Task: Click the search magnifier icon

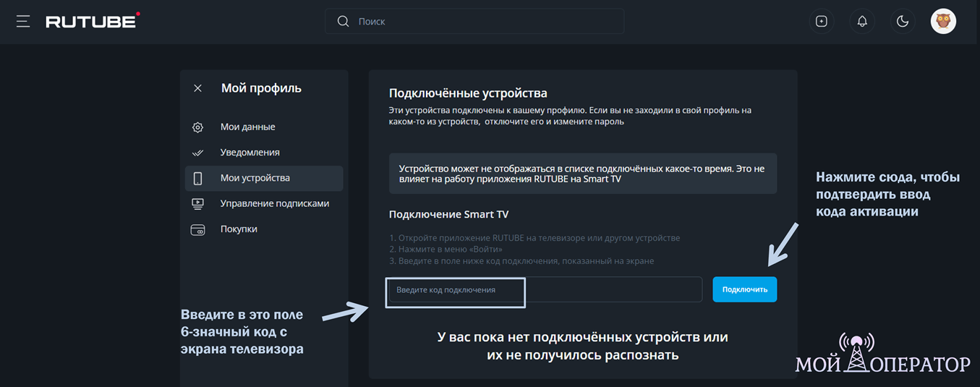Action: [x=343, y=22]
